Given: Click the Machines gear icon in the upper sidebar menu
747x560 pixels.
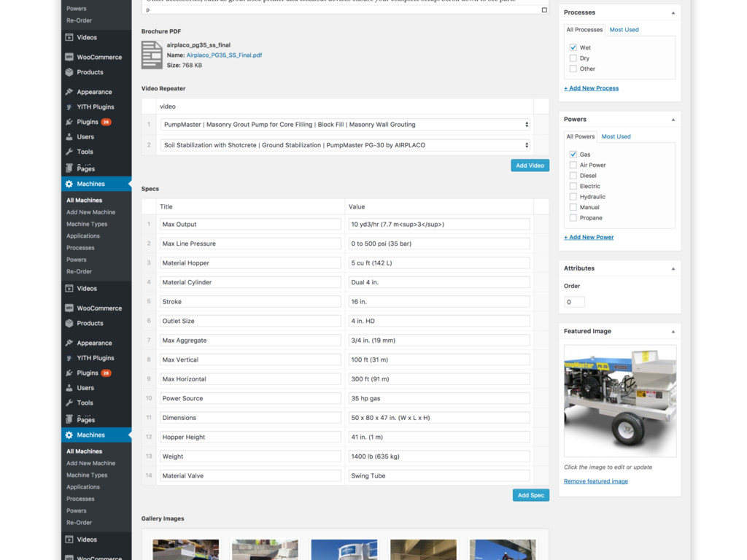Looking at the screenshot, I should click(69, 184).
